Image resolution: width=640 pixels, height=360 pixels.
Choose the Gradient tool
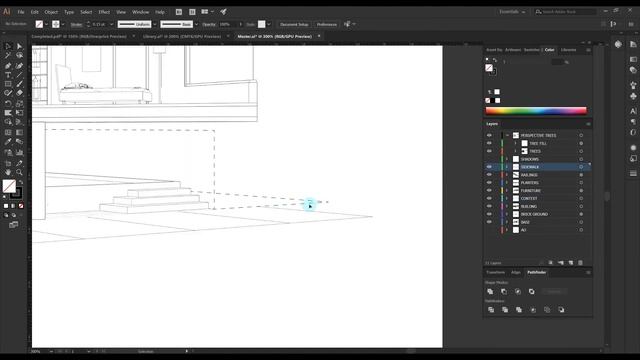pos(19,132)
